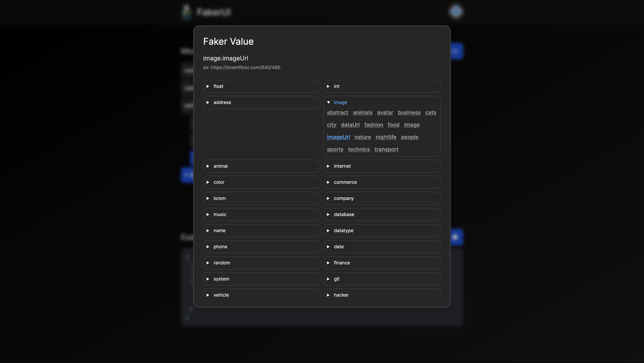Image resolution: width=644 pixels, height=363 pixels.
Task: Click the blue avatar icon in header
Action: click(x=456, y=12)
